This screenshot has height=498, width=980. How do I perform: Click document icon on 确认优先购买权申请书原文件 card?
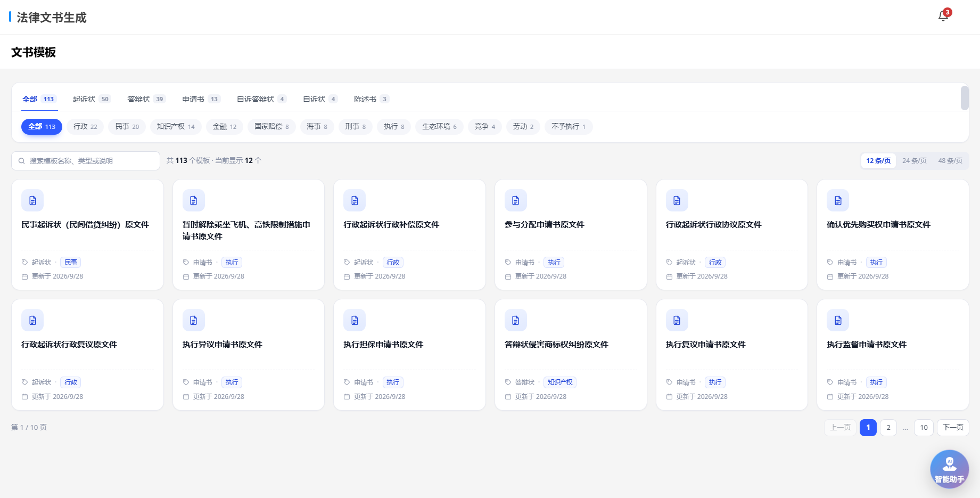838,201
